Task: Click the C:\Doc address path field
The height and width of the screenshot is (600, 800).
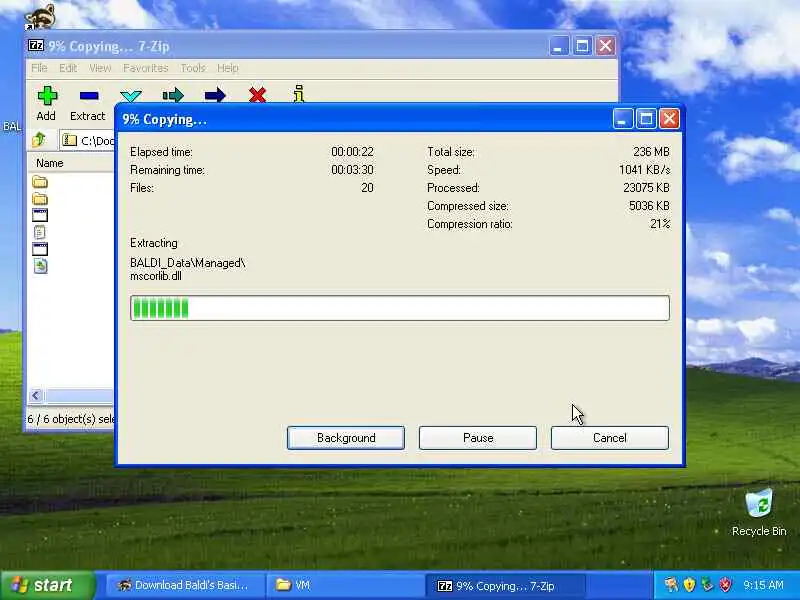Action: (87, 140)
